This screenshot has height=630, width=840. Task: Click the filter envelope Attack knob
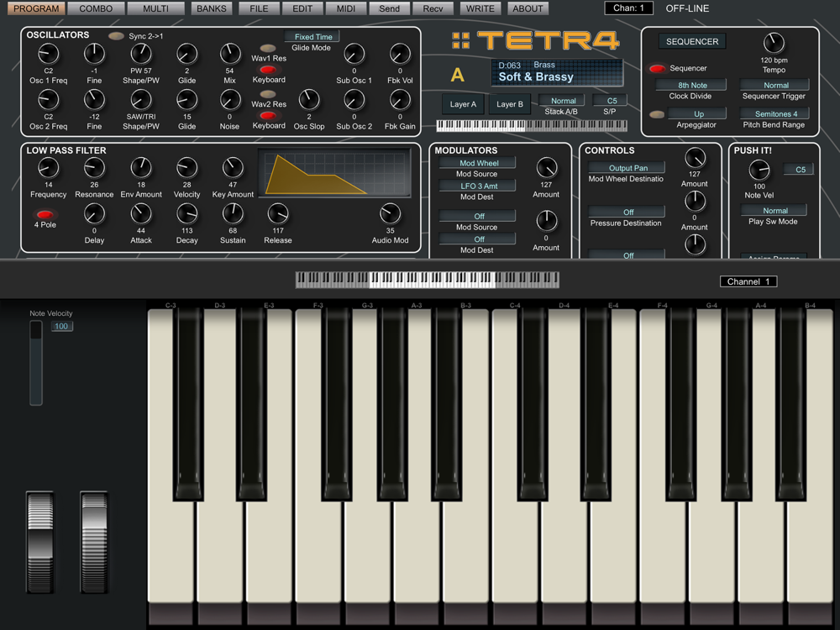pos(141,213)
